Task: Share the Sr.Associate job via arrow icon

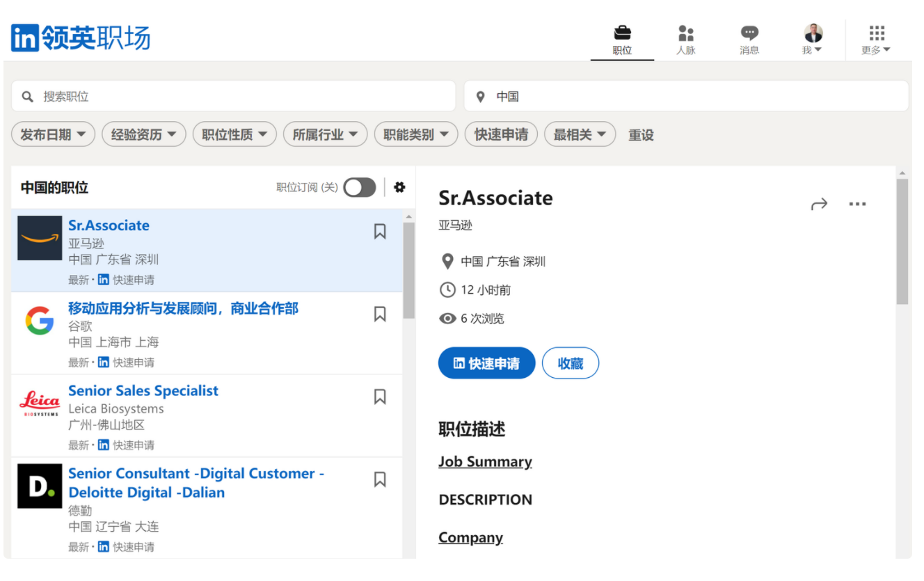Action: (x=820, y=204)
